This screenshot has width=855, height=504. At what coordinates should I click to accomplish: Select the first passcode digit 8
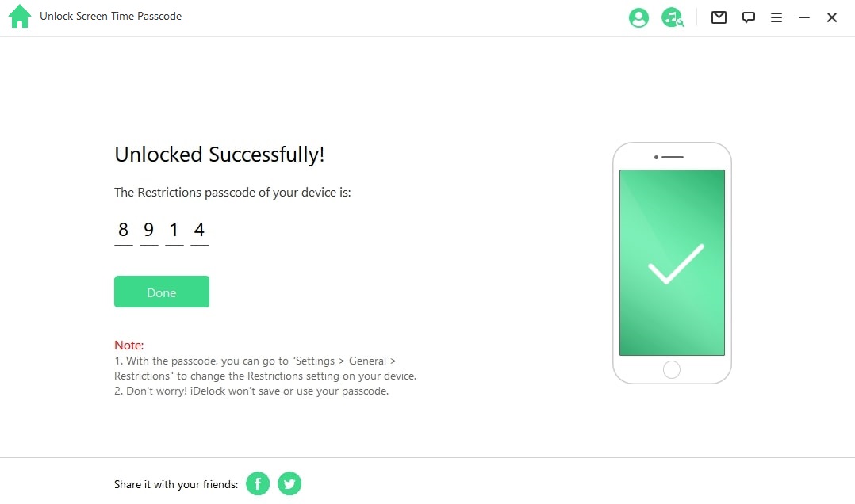[x=123, y=230]
